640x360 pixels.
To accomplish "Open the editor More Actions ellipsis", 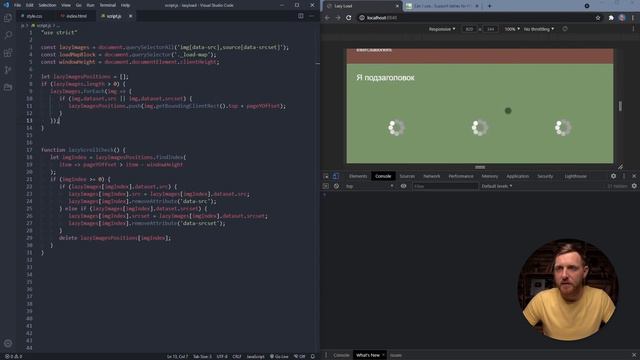I will [x=311, y=16].
